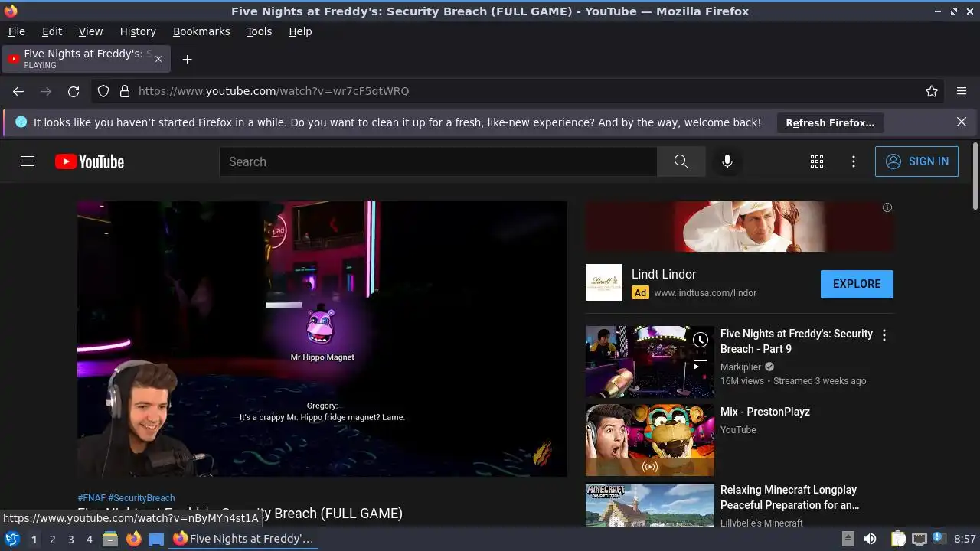
Task: Go back with browser back arrow
Action: (18, 91)
